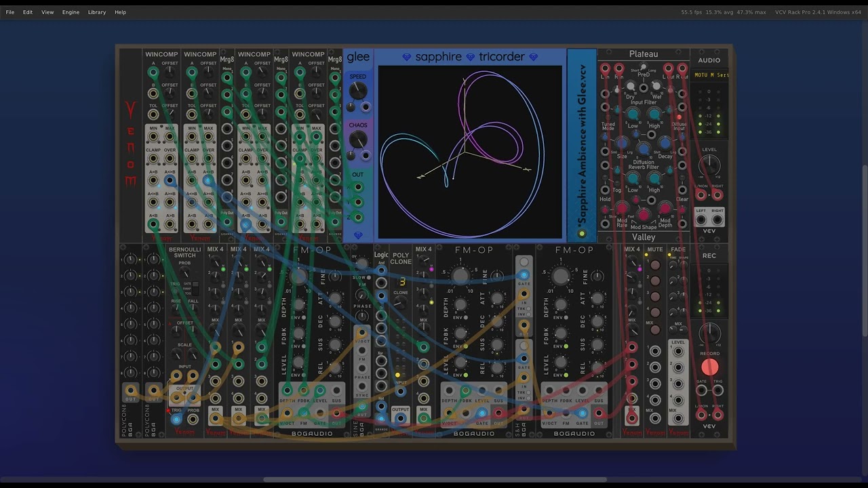Viewport: 868px width, 488px height.
Task: Click the Plateau Mod Rate knob
Action: click(622, 208)
